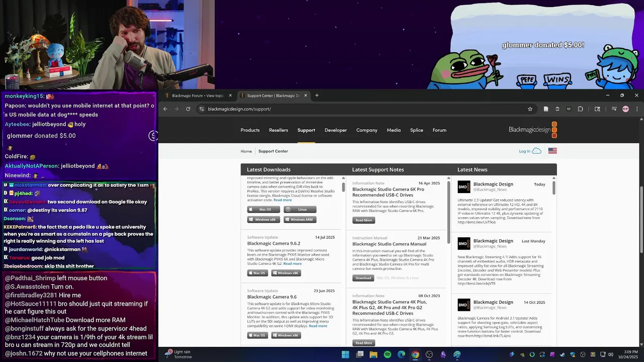This screenshot has width=644, height=362.
Task: Open Spotify from the taskbar
Action: click(x=387, y=354)
